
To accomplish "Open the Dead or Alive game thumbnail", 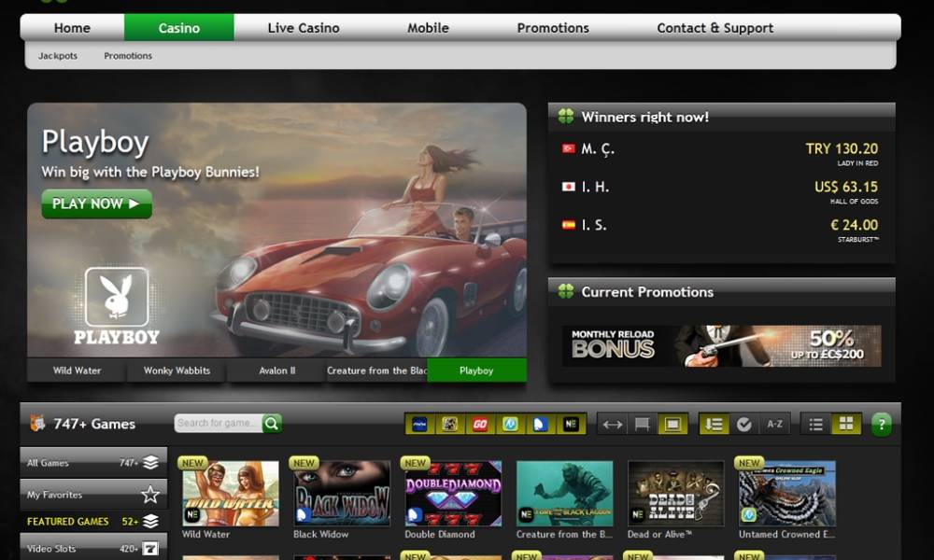I will pyautogui.click(x=676, y=494).
